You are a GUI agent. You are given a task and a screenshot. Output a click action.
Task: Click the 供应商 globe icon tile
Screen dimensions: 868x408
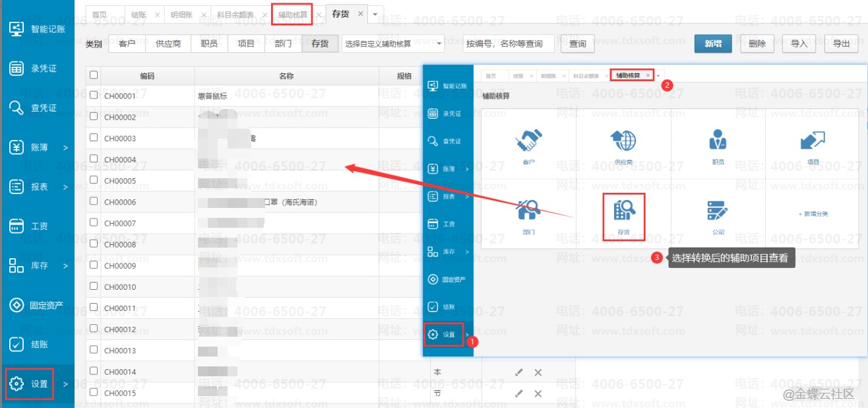623,141
